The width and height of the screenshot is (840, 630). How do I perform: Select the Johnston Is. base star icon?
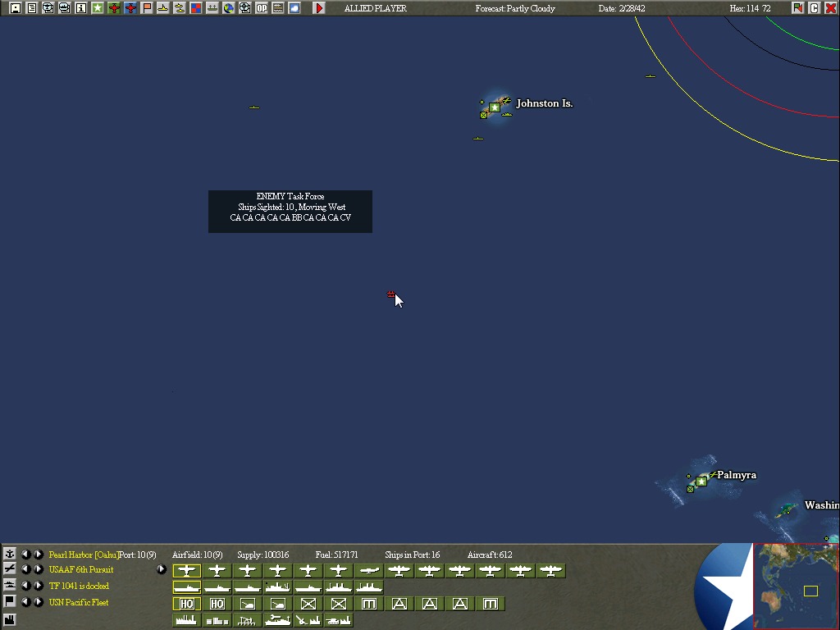point(495,107)
